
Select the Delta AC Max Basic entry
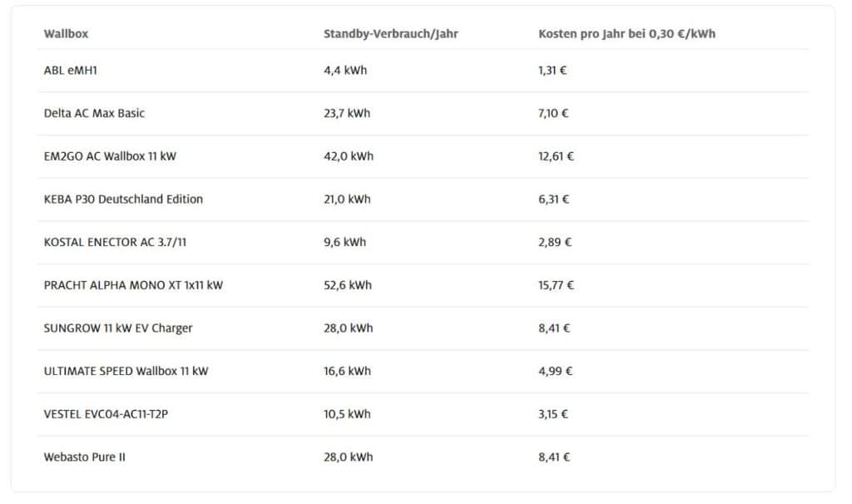pos(94,113)
